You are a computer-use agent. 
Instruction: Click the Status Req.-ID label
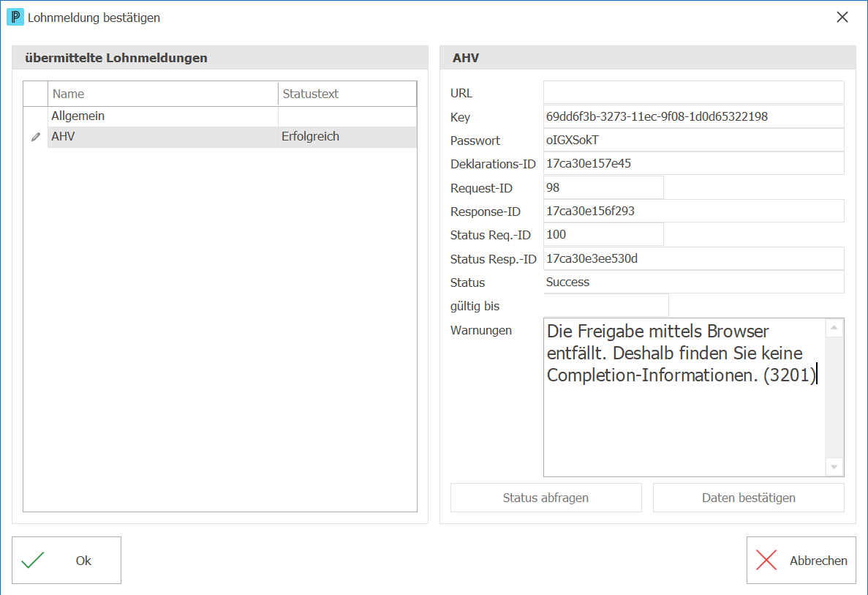tap(491, 235)
